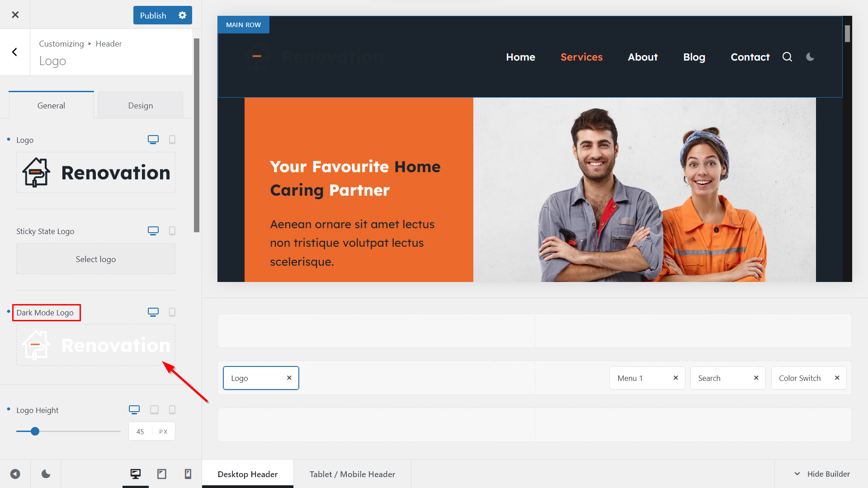Click the Logo Height pixel input field
Image resolution: width=868 pixels, height=488 pixels.
[140, 432]
